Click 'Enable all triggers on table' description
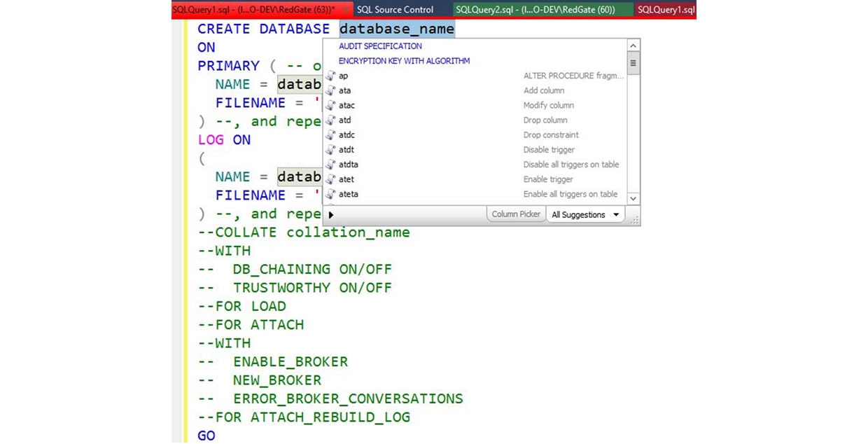Viewport: 868px width, 444px height. pyautogui.click(x=570, y=194)
